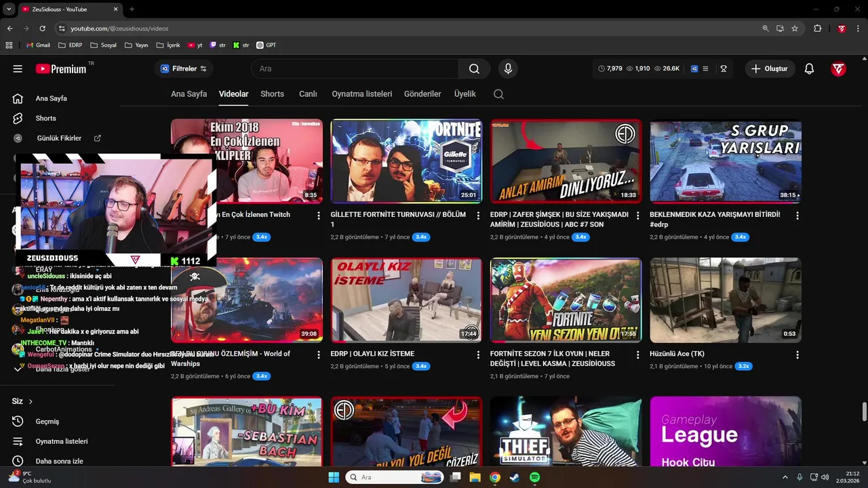Start voice search with microphone

pyautogui.click(x=508, y=68)
